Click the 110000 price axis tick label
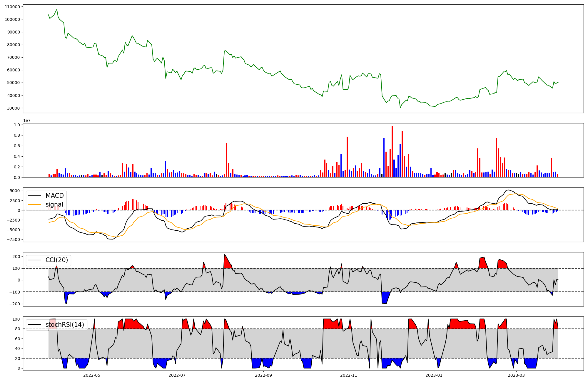588x382 pixels. click(12, 7)
